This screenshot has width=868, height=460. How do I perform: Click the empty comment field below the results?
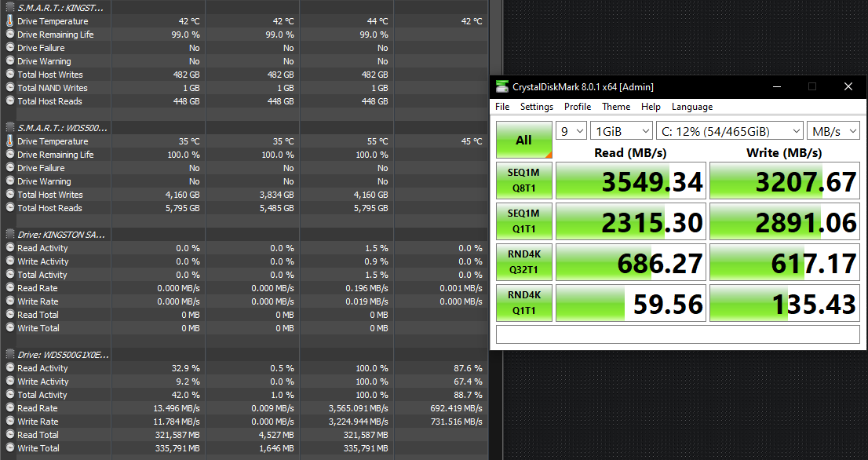point(677,334)
